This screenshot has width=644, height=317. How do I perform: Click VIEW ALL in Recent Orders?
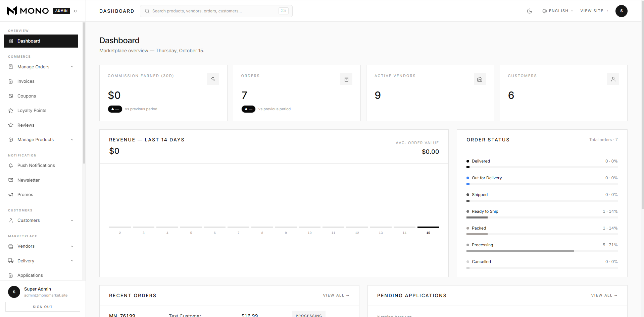tap(336, 295)
